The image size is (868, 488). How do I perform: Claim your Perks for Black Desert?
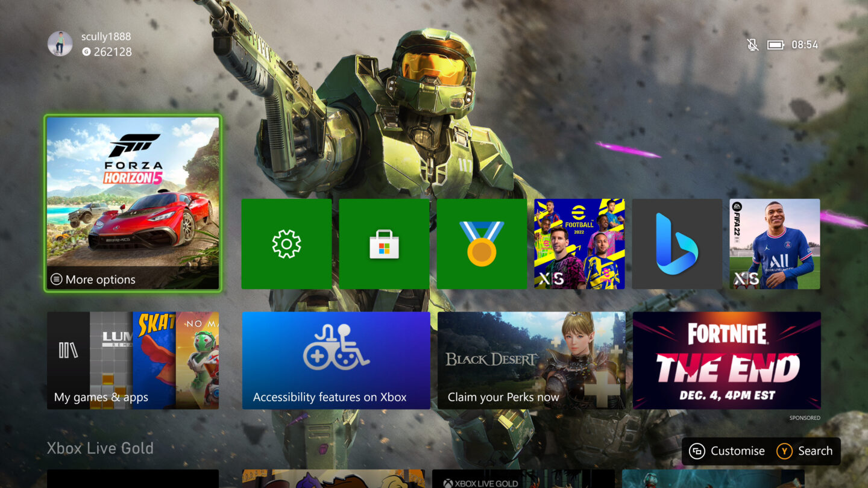(x=531, y=360)
